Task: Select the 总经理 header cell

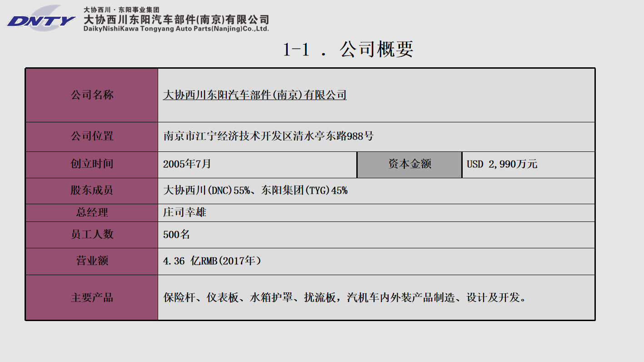Action: [x=92, y=212]
